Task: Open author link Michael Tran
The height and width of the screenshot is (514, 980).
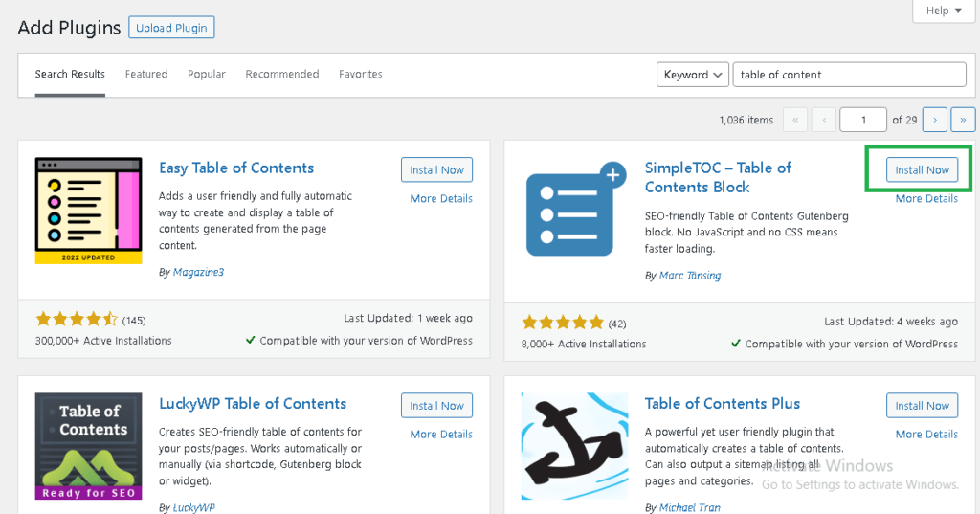Action: [690, 507]
